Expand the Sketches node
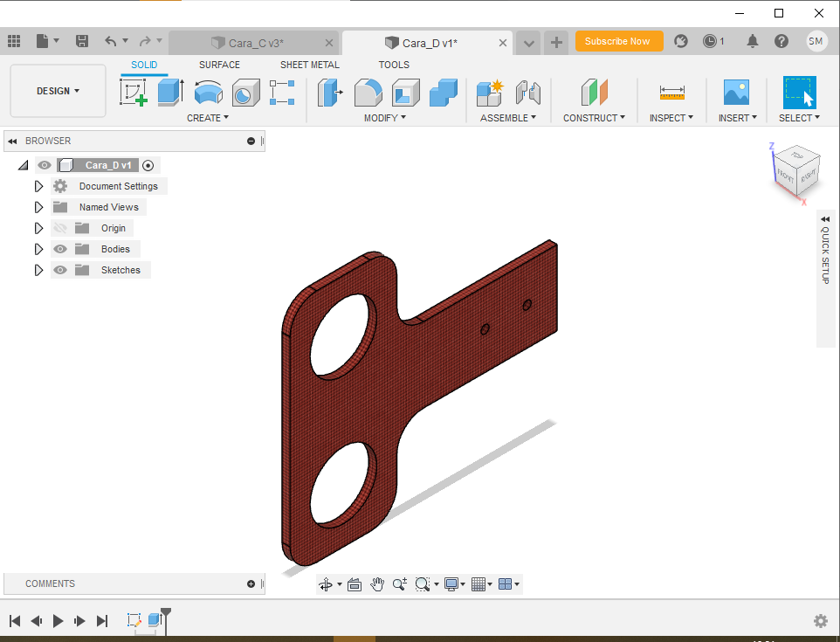 point(38,270)
